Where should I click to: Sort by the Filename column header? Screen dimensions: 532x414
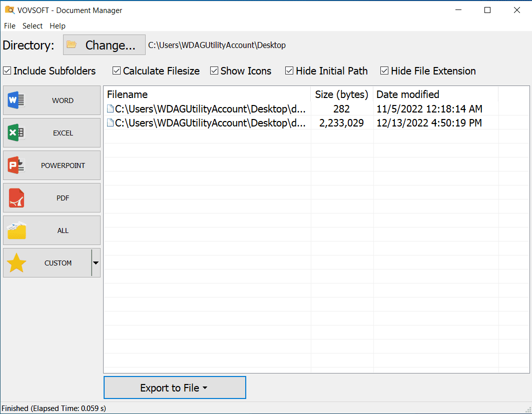click(x=207, y=94)
